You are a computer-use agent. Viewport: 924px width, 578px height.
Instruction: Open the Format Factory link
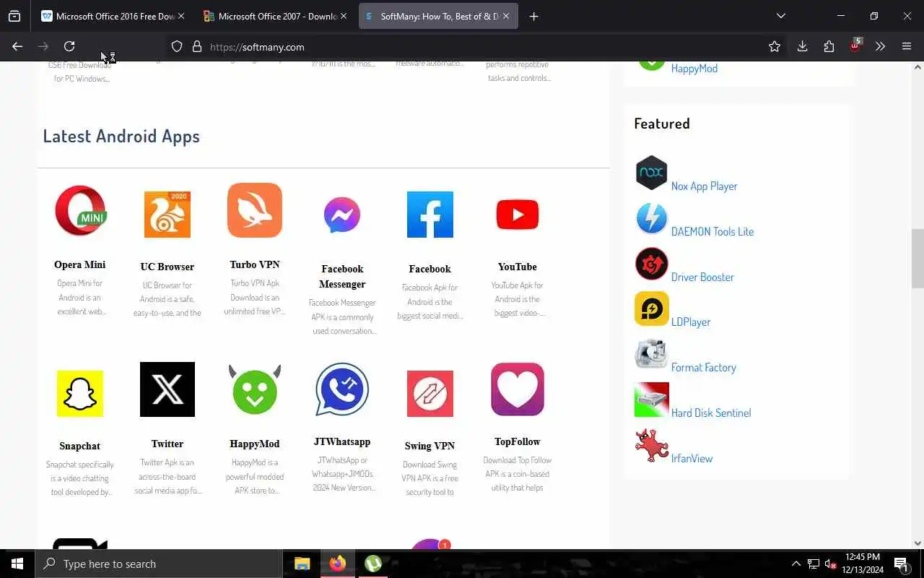pyautogui.click(x=704, y=367)
